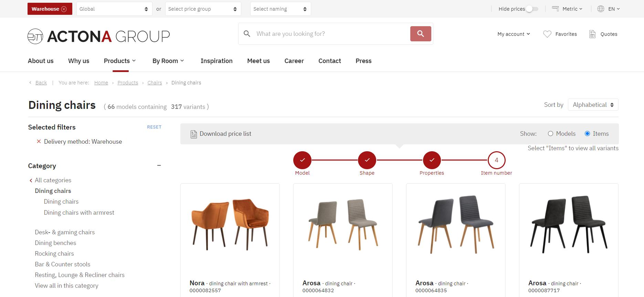
Task: Click the magnifier icon inside the search field
Action: 247,34
